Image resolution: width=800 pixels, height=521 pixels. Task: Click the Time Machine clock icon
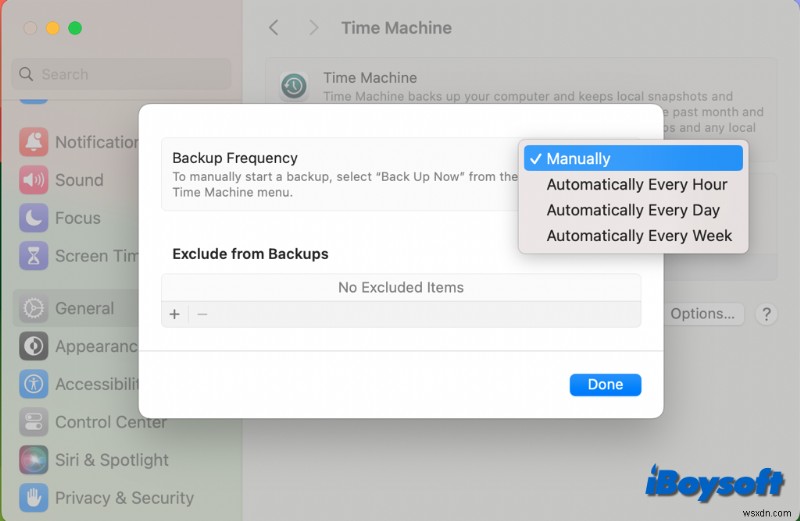pos(294,86)
